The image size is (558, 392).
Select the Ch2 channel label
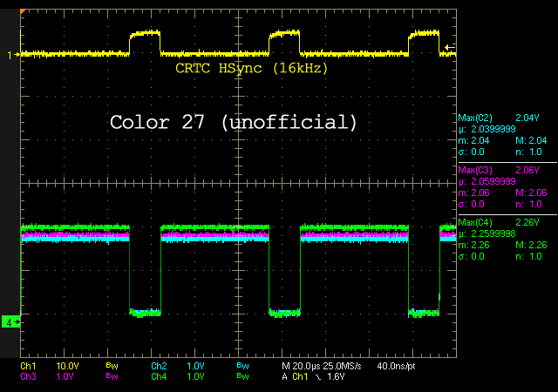pyautogui.click(x=158, y=366)
